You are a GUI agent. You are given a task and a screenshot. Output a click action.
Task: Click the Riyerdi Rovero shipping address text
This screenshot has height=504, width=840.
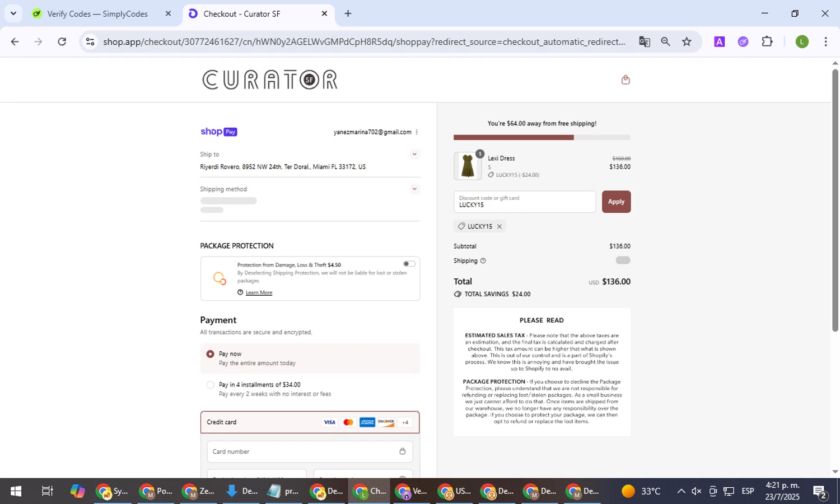tap(283, 167)
